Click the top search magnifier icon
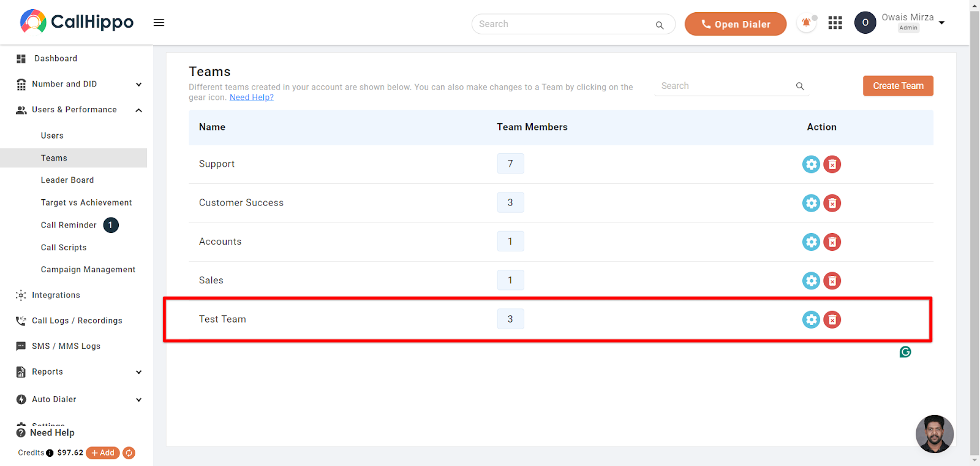 tap(660, 25)
